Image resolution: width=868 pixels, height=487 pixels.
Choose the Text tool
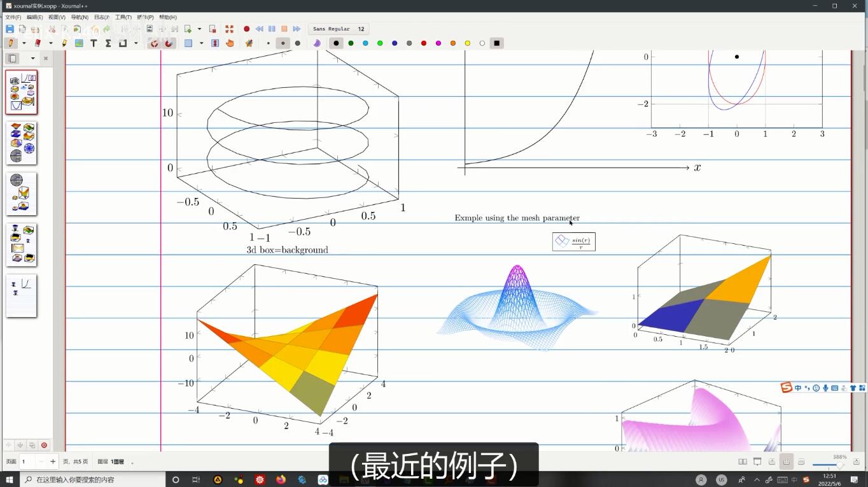click(94, 43)
